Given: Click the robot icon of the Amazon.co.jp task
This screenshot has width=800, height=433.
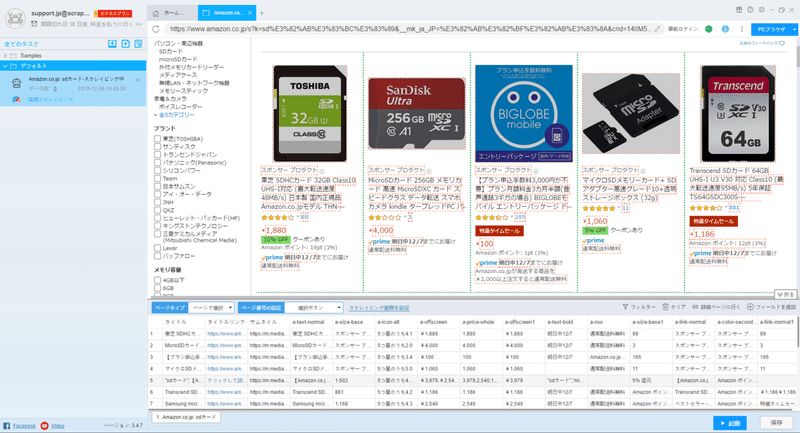Looking at the screenshot, I should tap(16, 83).
